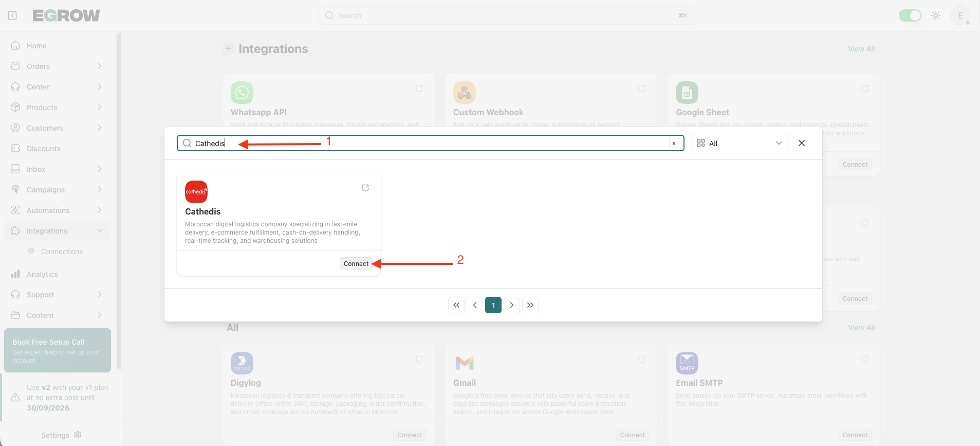Click the Cathedis logo in the result card
Screen dimensions: 980x446
pos(196,192)
